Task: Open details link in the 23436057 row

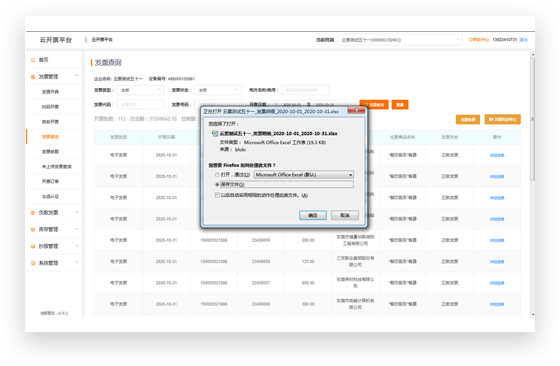Action: pyautogui.click(x=497, y=283)
